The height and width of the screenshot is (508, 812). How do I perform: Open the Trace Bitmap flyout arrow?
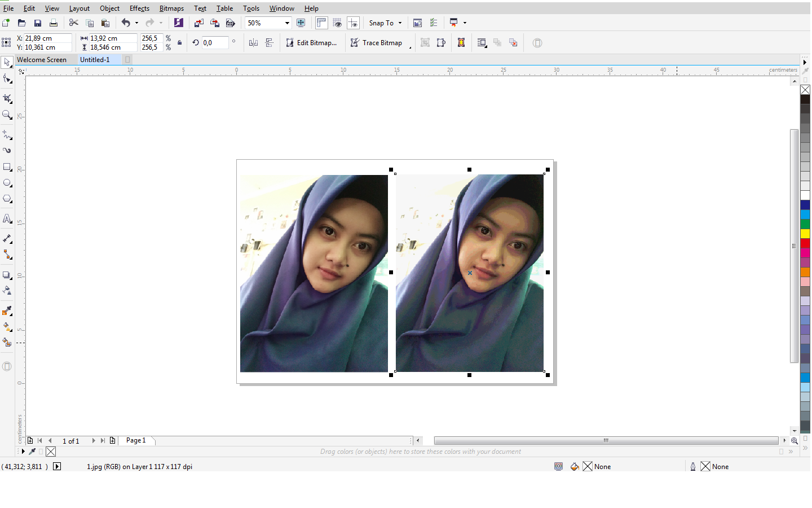click(x=411, y=46)
